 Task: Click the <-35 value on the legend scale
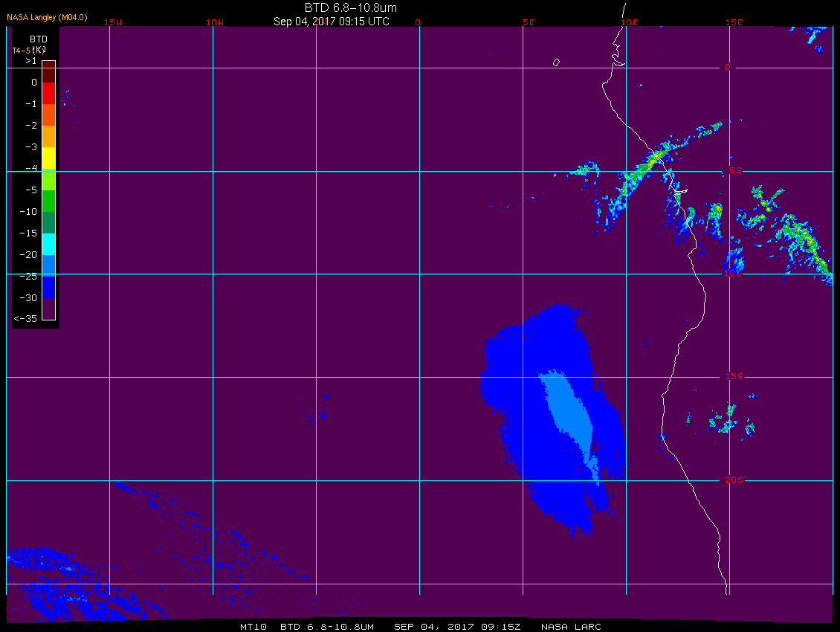click(x=25, y=319)
